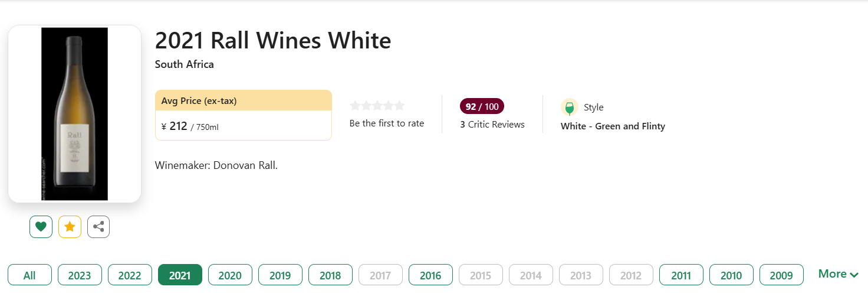The width and height of the screenshot is (868, 303).
Task: Click the green heart favorite icon
Action: (x=41, y=227)
